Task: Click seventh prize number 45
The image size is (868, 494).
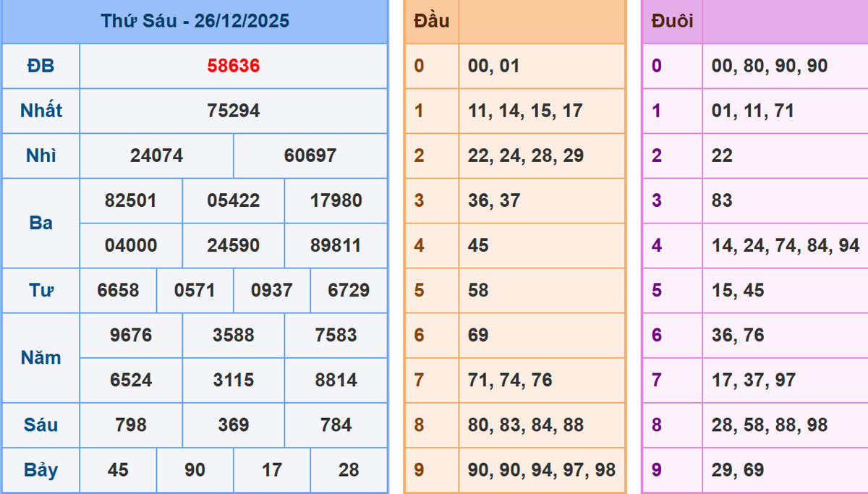Action: click(118, 469)
